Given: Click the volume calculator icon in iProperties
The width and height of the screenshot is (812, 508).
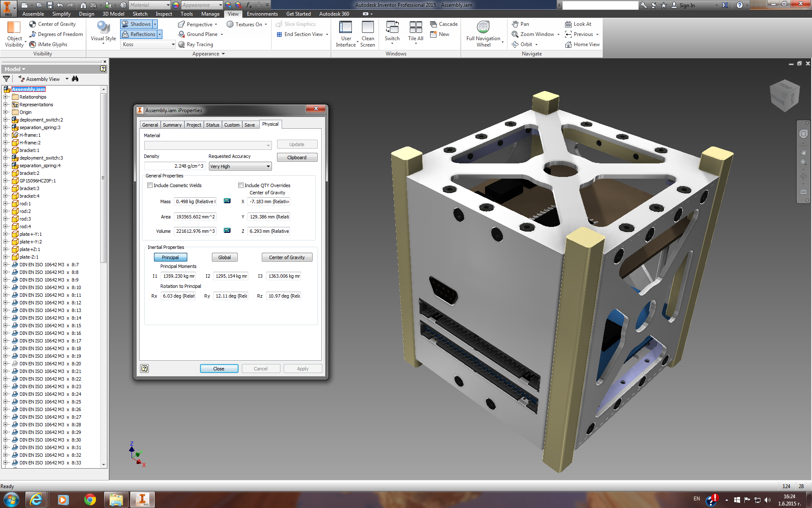Looking at the screenshot, I should tap(227, 230).
